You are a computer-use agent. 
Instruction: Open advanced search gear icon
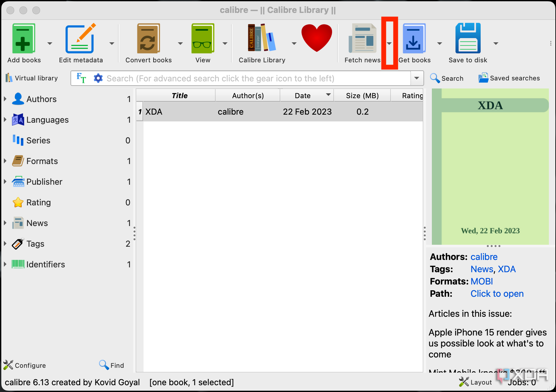(98, 78)
